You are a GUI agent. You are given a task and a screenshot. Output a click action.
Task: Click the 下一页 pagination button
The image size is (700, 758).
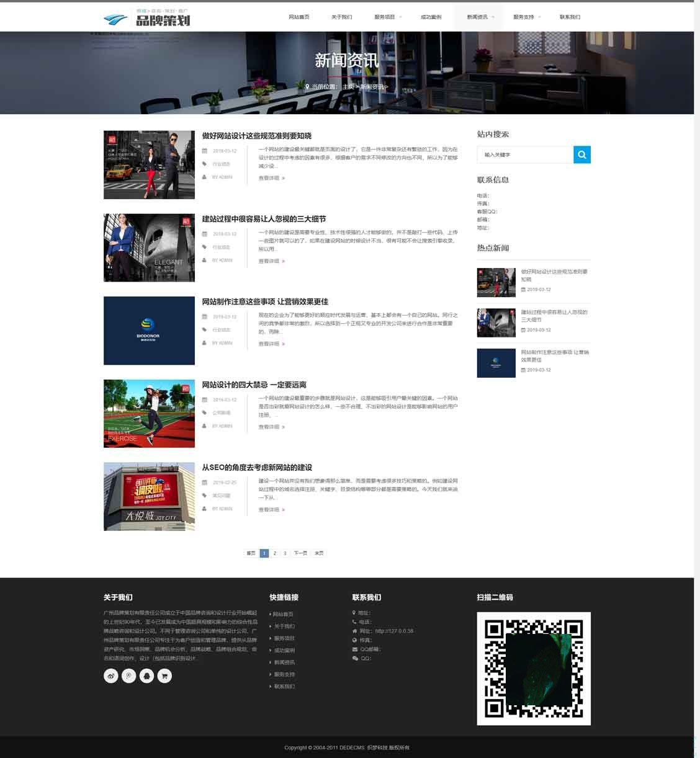[300, 553]
